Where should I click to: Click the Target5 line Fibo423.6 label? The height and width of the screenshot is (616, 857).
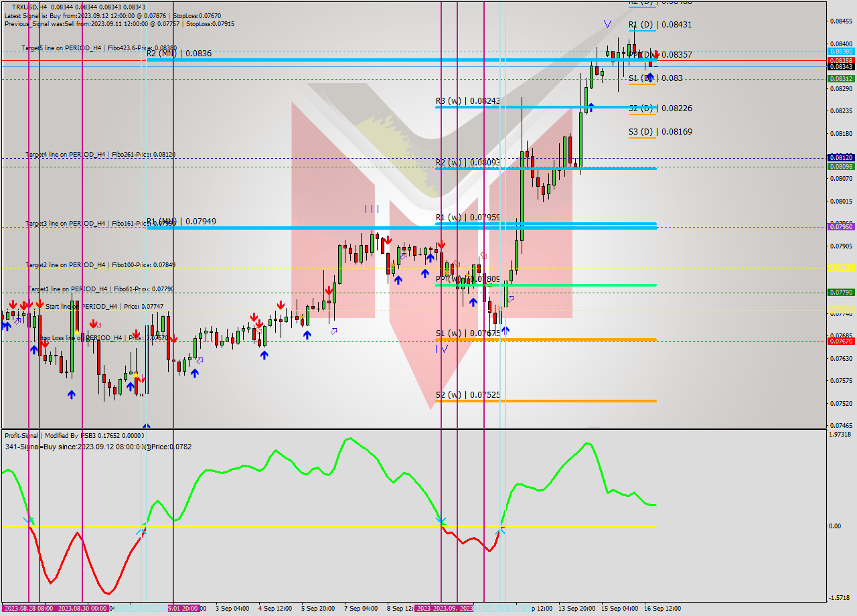pos(99,48)
